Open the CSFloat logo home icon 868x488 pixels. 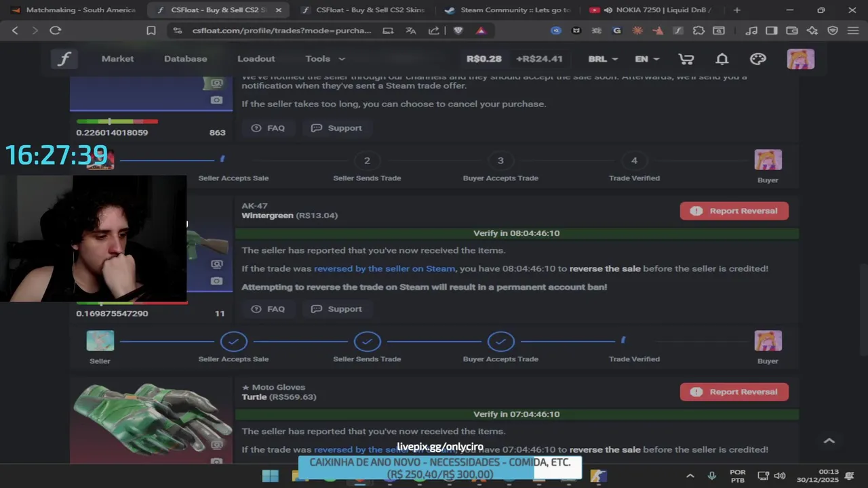click(x=64, y=59)
